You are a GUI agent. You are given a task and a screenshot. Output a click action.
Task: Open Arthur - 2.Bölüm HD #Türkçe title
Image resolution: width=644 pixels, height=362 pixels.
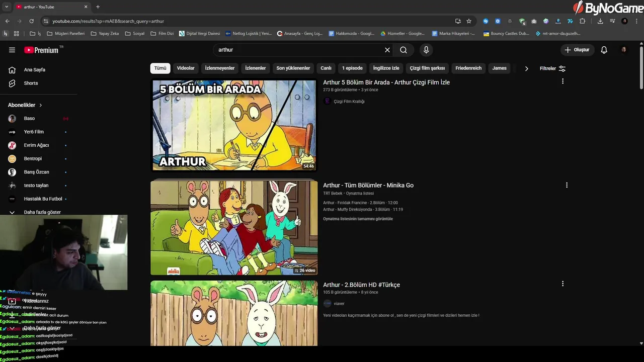(x=361, y=285)
